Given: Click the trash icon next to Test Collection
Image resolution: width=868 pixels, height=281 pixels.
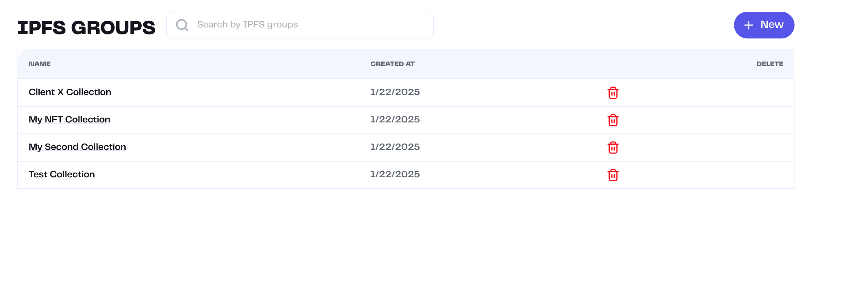Looking at the screenshot, I should click(613, 175).
